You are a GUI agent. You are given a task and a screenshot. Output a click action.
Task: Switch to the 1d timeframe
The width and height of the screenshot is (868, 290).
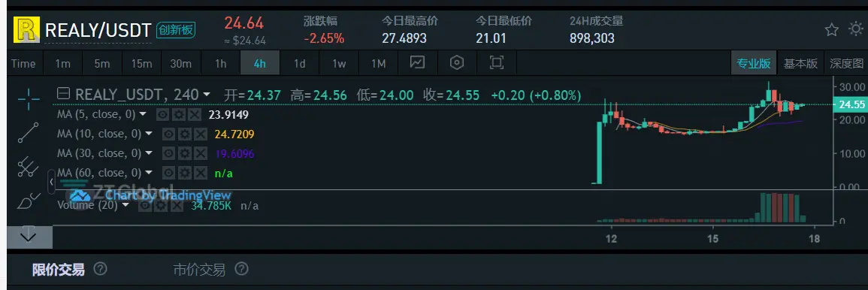[x=300, y=63]
